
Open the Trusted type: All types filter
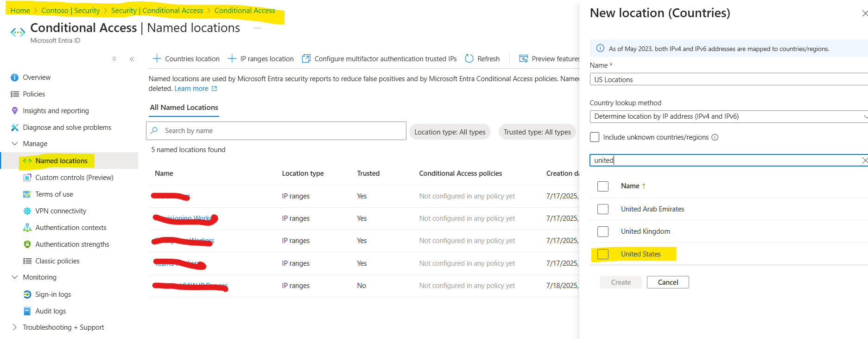[x=537, y=132]
